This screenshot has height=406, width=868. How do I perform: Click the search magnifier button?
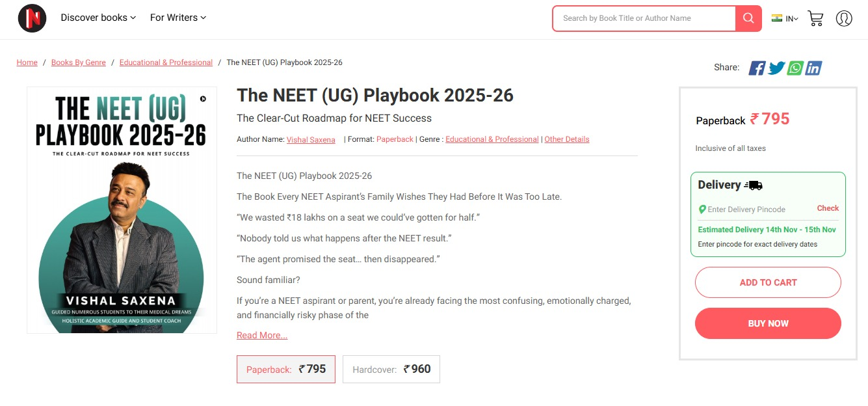[748, 18]
